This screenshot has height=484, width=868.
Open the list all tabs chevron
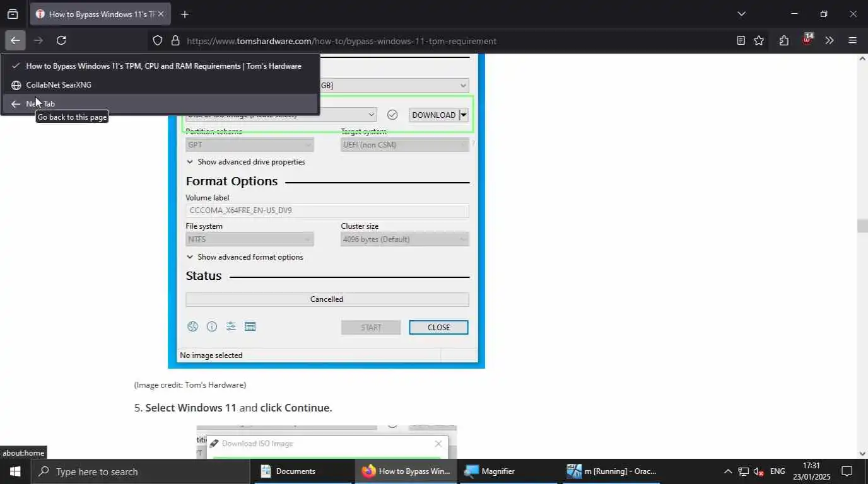coord(741,14)
